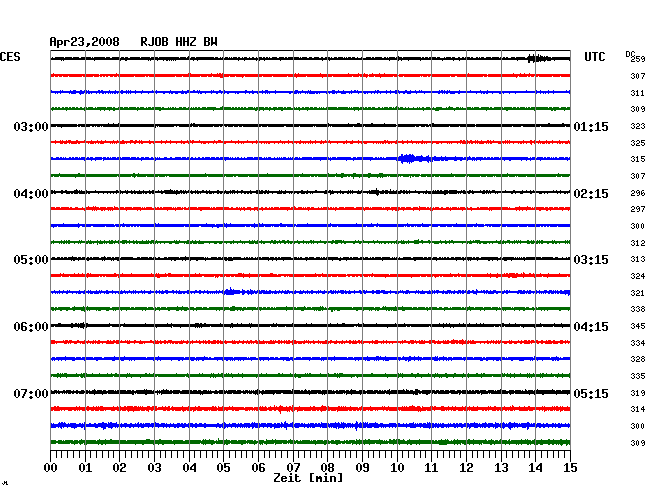The image size is (650, 494).
Task: Click the UTC label beside the plot
Action: point(594,57)
